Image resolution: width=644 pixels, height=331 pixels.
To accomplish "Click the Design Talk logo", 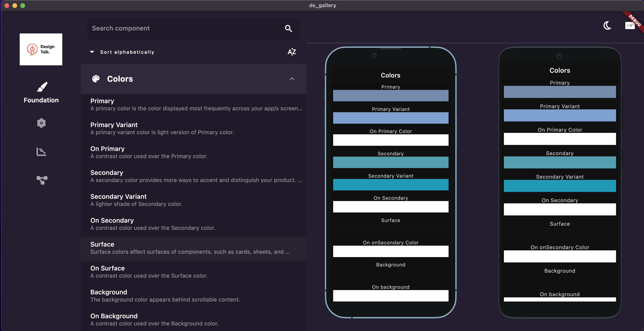I will pyautogui.click(x=41, y=49).
